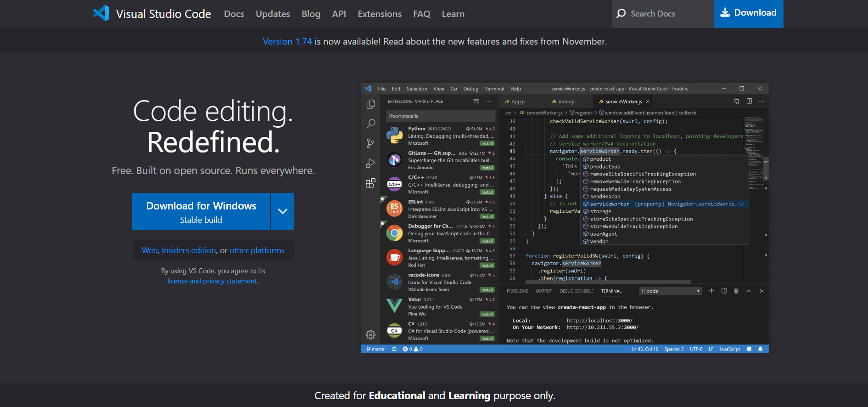The image size is (868, 407).
Task: Click the maximize panel chevron in the terminal panel
Action: pos(749,291)
